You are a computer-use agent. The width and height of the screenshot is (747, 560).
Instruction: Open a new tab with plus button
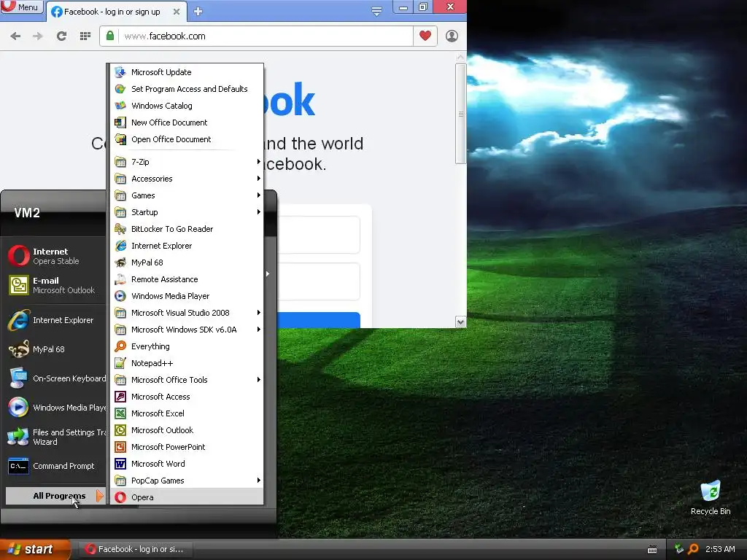(198, 12)
